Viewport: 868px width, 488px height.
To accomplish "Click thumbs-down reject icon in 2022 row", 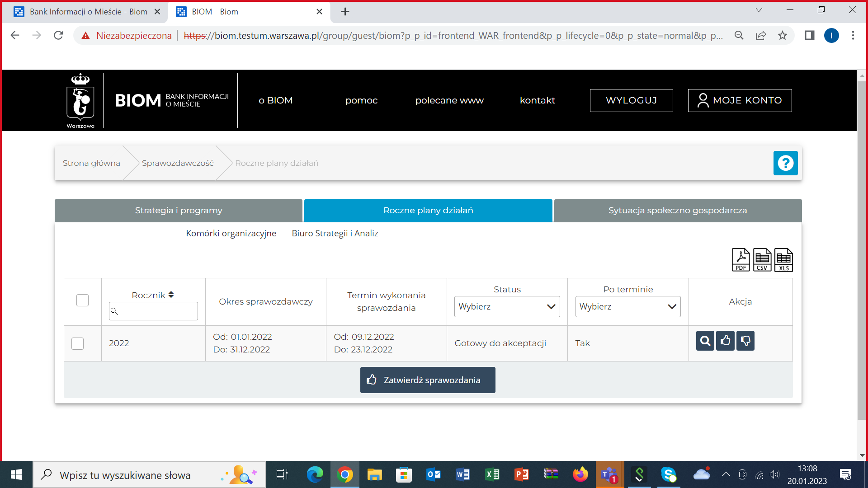I will [745, 341].
